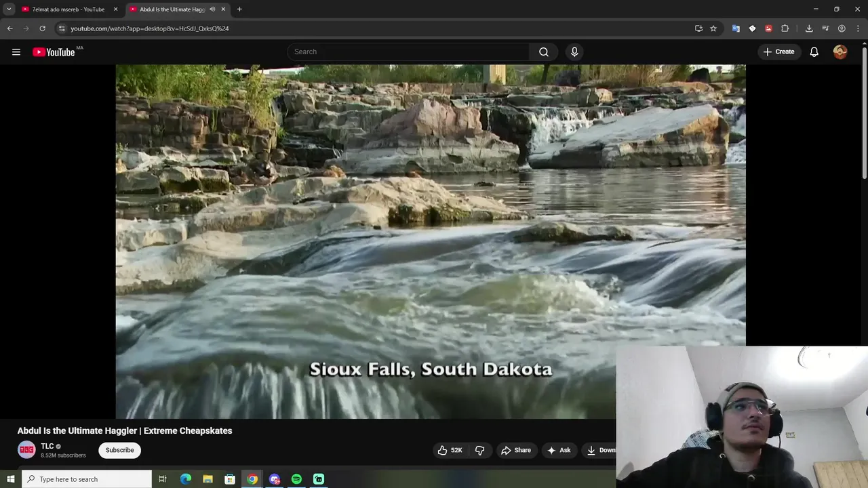Open Chrome profile icon
The width and height of the screenshot is (868, 488).
pyautogui.click(x=842, y=28)
